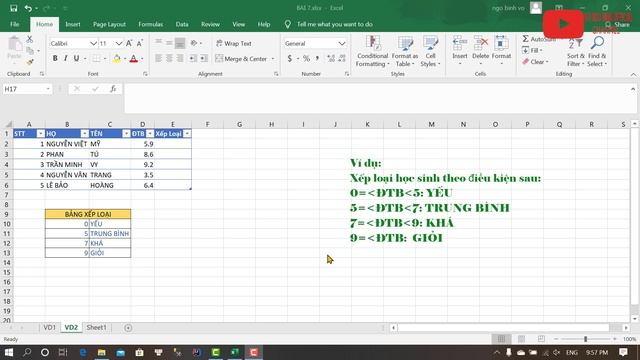Open the HỌ column filter dropdown
The width and height of the screenshot is (640, 360).
(x=84, y=133)
